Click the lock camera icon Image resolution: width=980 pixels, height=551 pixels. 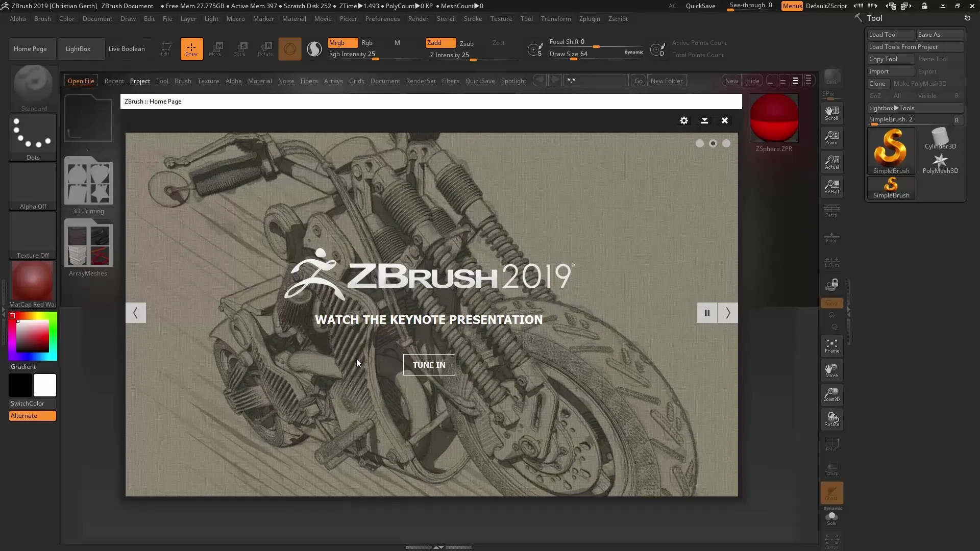point(831,285)
